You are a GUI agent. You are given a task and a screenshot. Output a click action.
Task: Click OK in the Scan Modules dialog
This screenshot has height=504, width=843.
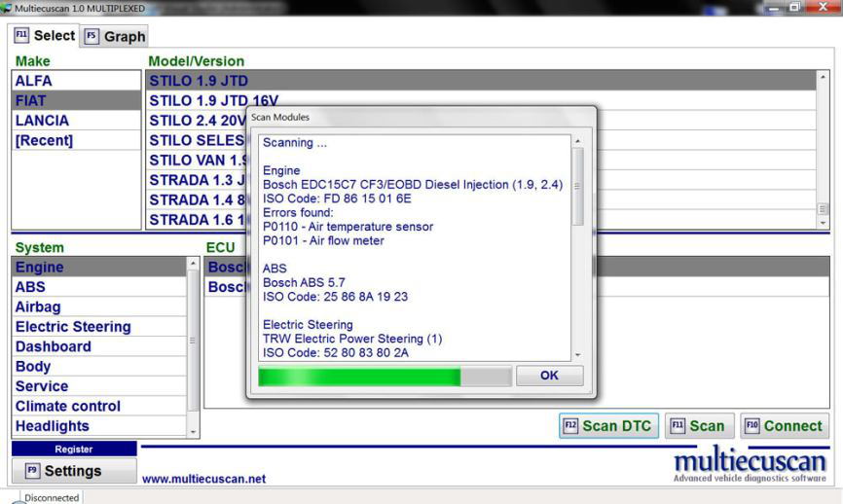pyautogui.click(x=549, y=376)
